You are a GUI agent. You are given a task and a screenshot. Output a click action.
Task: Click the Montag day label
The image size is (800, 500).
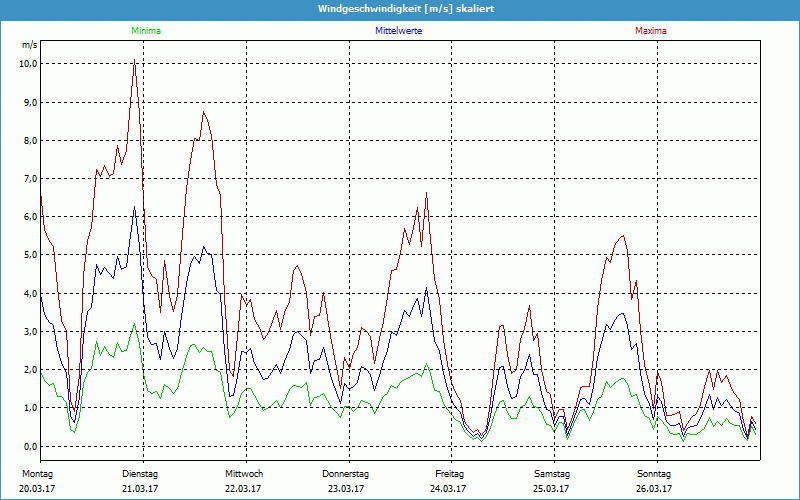(x=37, y=474)
